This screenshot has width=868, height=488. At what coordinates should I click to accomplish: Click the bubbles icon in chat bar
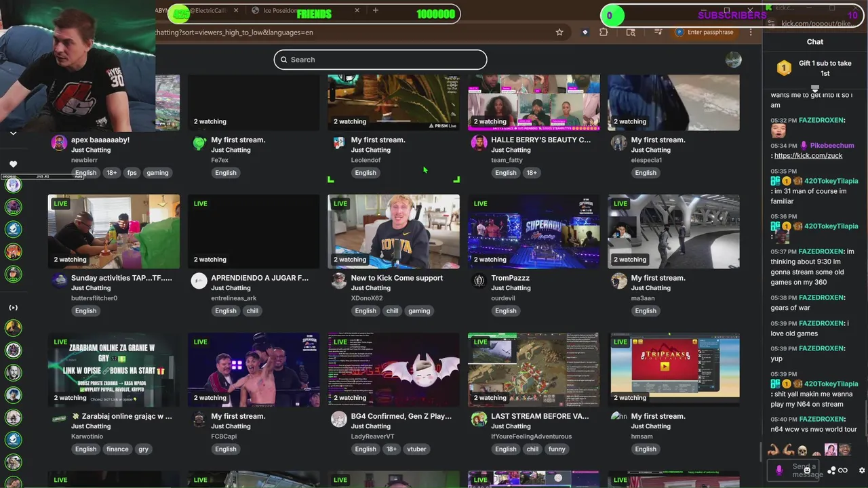coord(831,470)
